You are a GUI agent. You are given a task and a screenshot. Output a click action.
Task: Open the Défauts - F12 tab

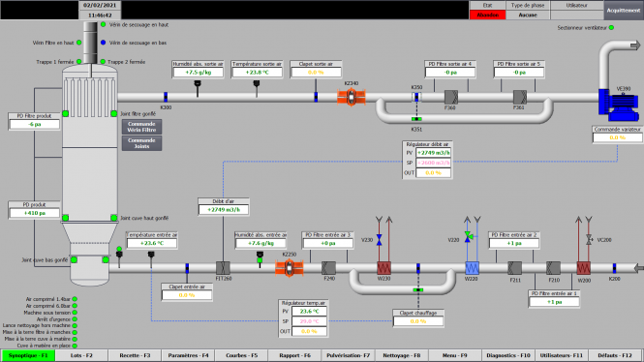(615, 355)
